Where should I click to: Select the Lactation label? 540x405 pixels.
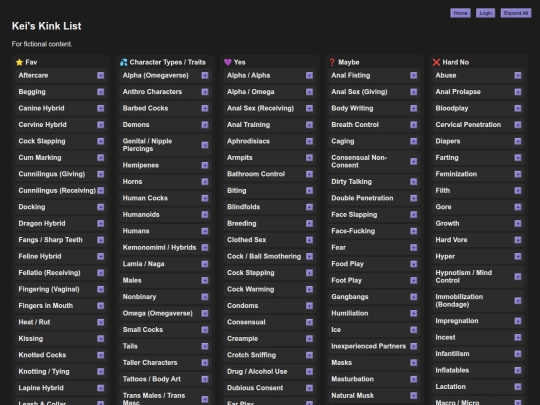tap(450, 387)
